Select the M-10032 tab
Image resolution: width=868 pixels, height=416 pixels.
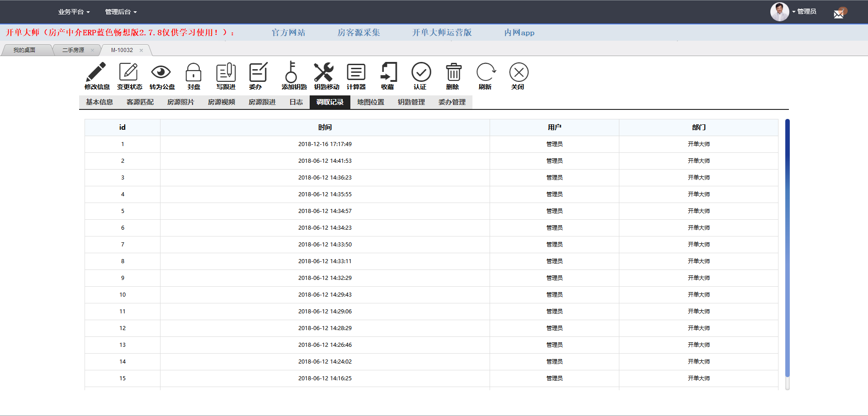(x=122, y=50)
